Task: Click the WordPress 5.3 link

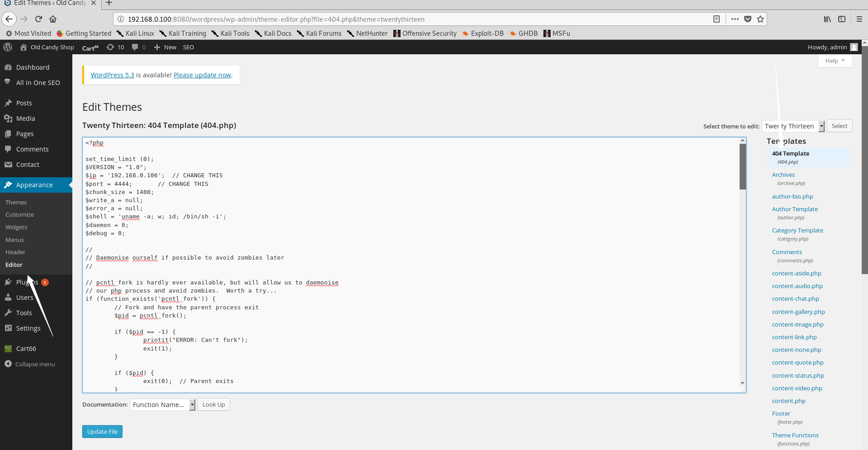Action: tap(113, 75)
